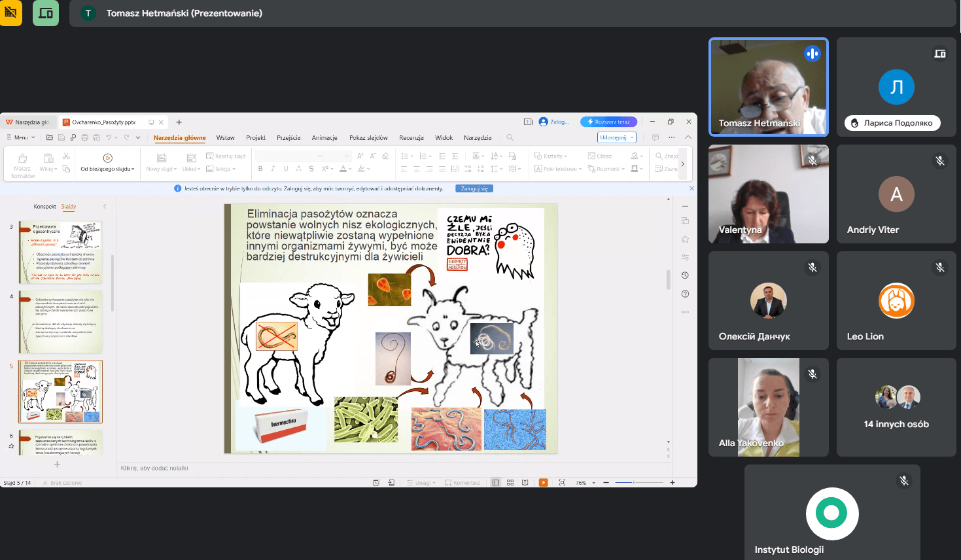The width and height of the screenshot is (961, 560).
Task: Click the yellow stop screen-share icon
Action: (x=10, y=13)
